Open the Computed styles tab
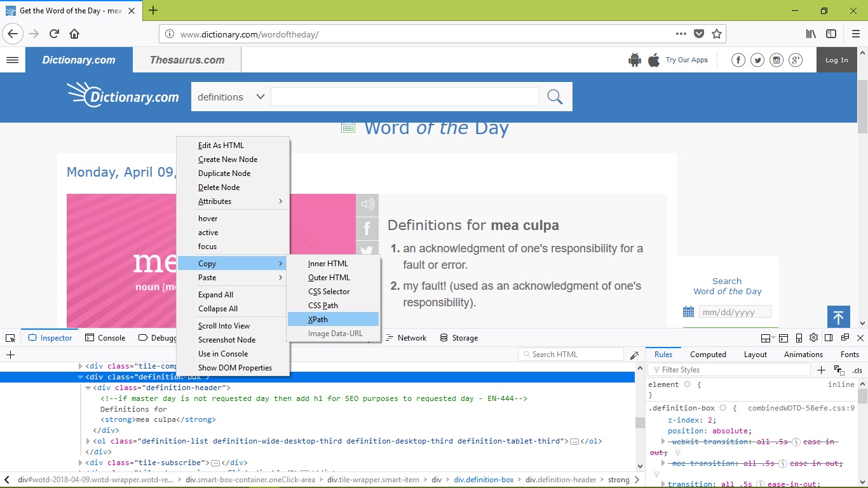868x488 pixels. tap(708, 355)
